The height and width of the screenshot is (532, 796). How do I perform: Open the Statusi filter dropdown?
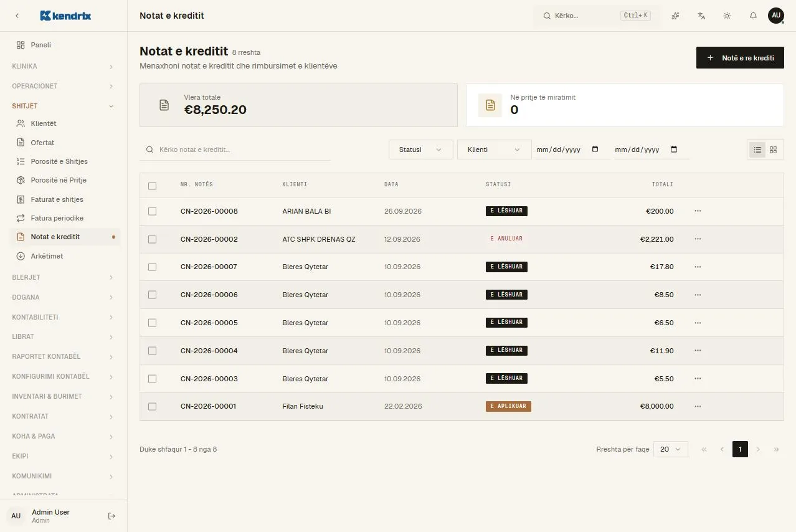421,150
